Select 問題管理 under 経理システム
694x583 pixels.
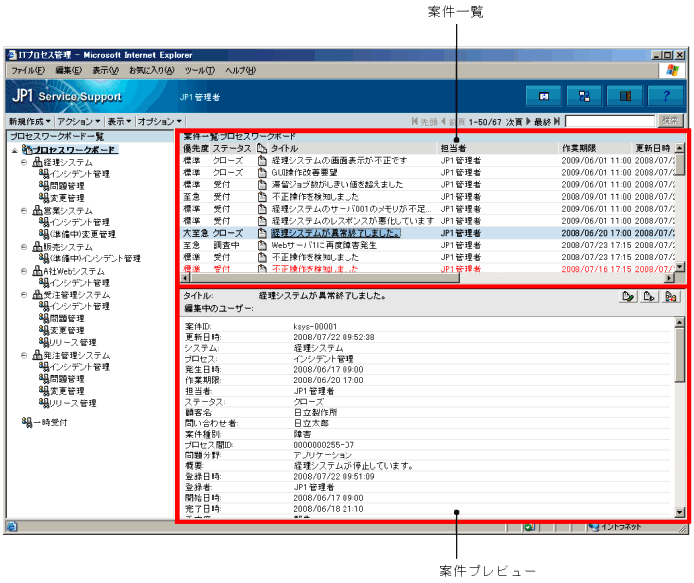tap(62, 186)
